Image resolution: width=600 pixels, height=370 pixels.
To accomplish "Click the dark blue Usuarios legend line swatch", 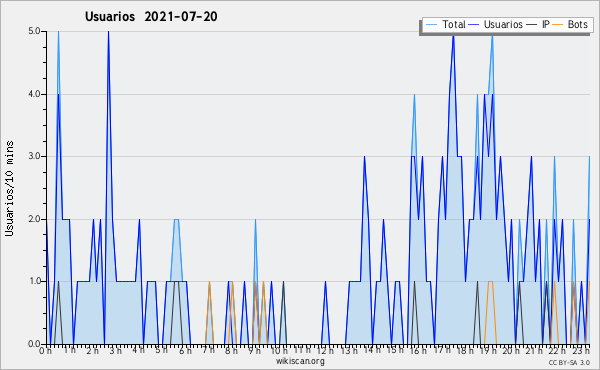I will click(x=474, y=25).
